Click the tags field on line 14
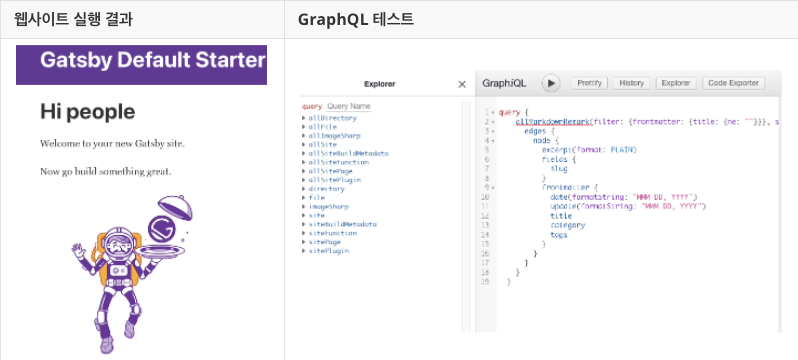The image size is (798, 360). (559, 235)
